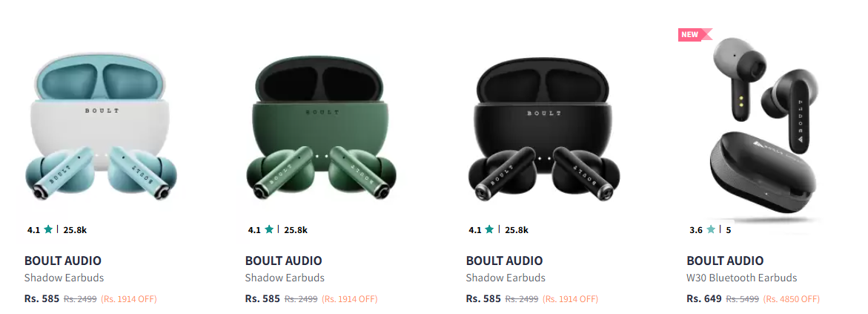Image resolution: width=868 pixels, height=314 pixels.
Task: Click the rating star of the light blue Shadow Earbuds
Action: pos(48,229)
